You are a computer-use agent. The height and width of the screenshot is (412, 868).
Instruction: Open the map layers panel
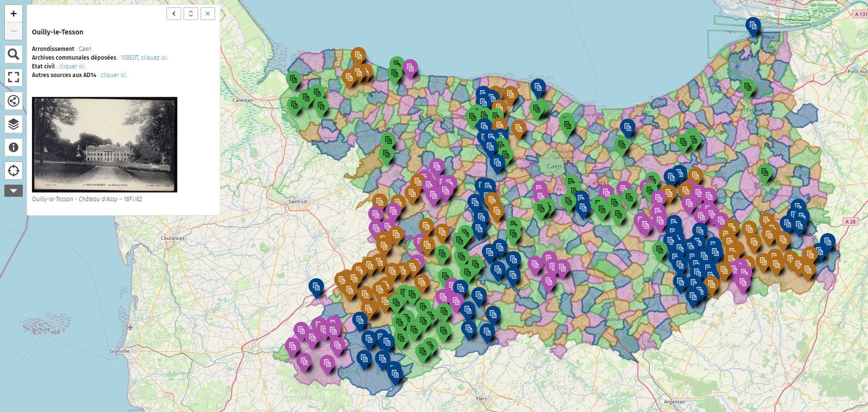(x=14, y=124)
